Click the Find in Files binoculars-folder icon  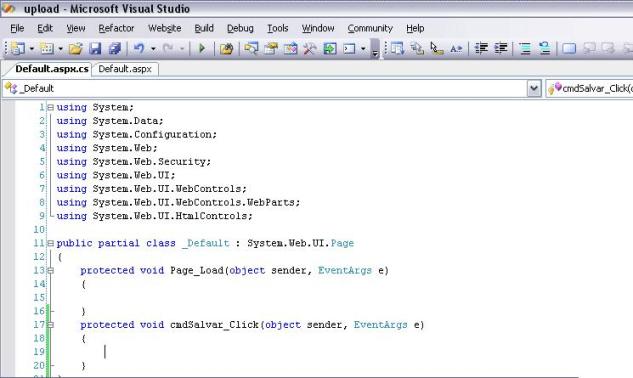pyautogui.click(x=226, y=49)
